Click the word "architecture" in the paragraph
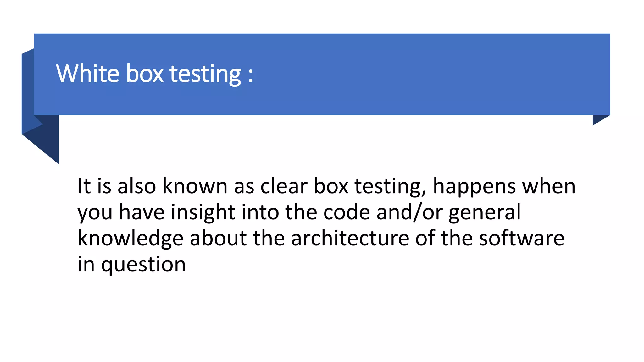The width and height of the screenshot is (644, 362). [x=350, y=238]
